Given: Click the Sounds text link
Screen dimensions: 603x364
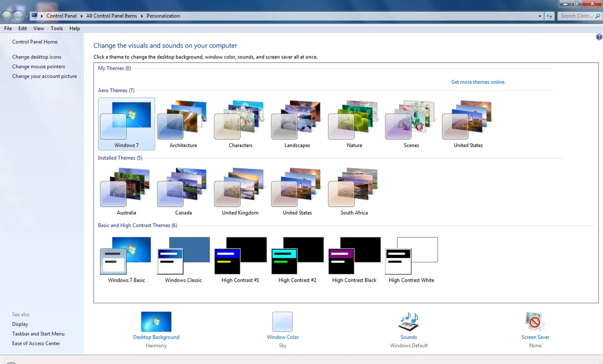Looking at the screenshot, I should 408,337.
